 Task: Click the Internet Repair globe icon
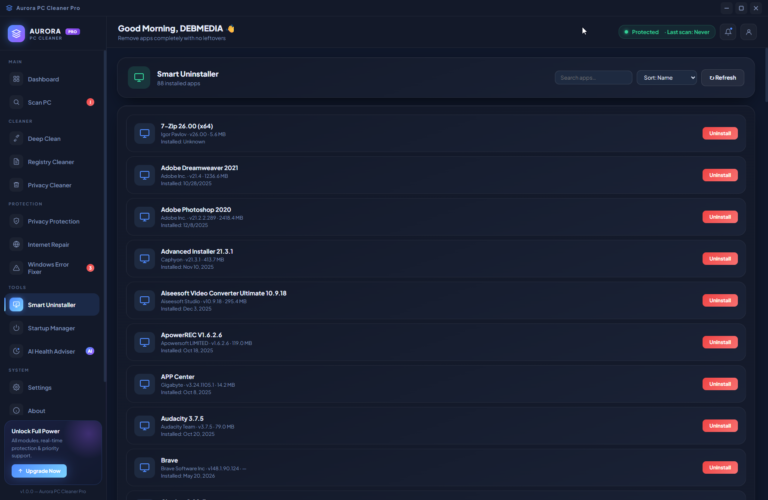point(16,244)
